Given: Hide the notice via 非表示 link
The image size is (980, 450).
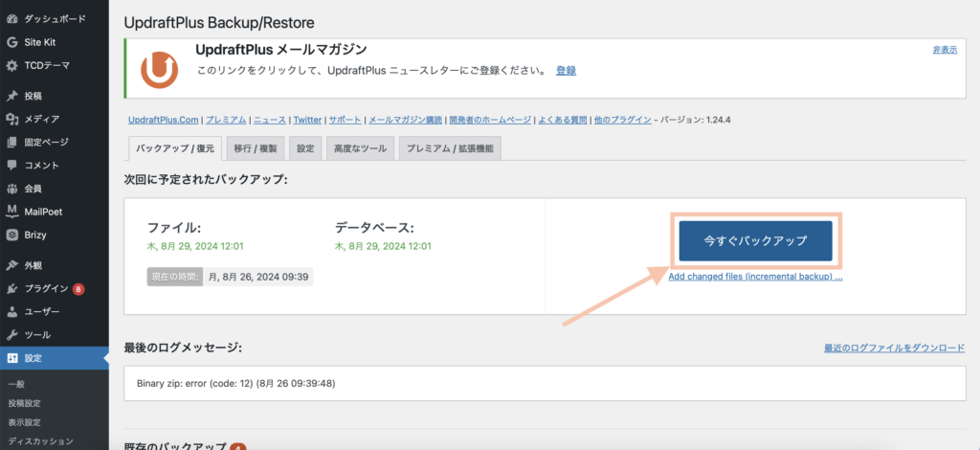Looking at the screenshot, I should pos(945,50).
